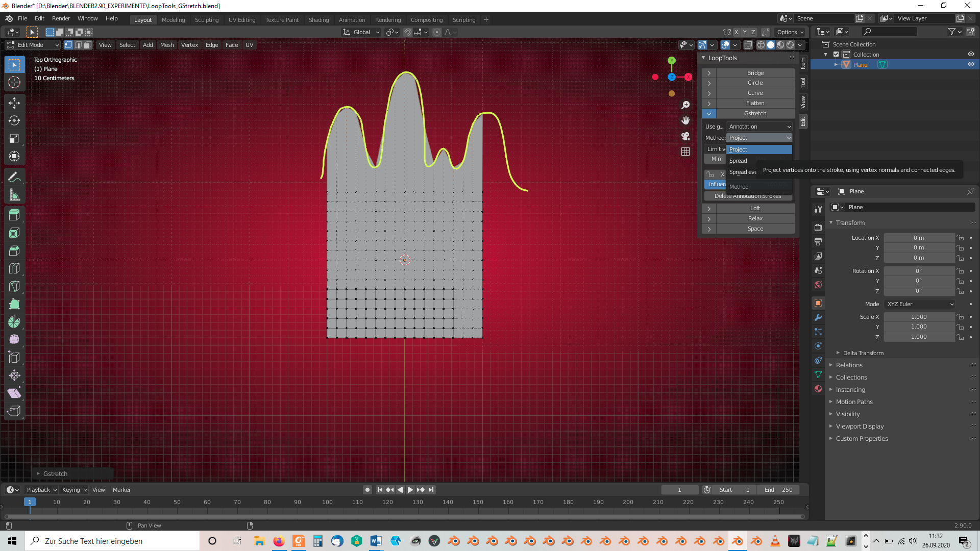This screenshot has height=551, width=980.
Task: Adjust the Influence slider in the Gstretch panel
Action: pyautogui.click(x=715, y=184)
